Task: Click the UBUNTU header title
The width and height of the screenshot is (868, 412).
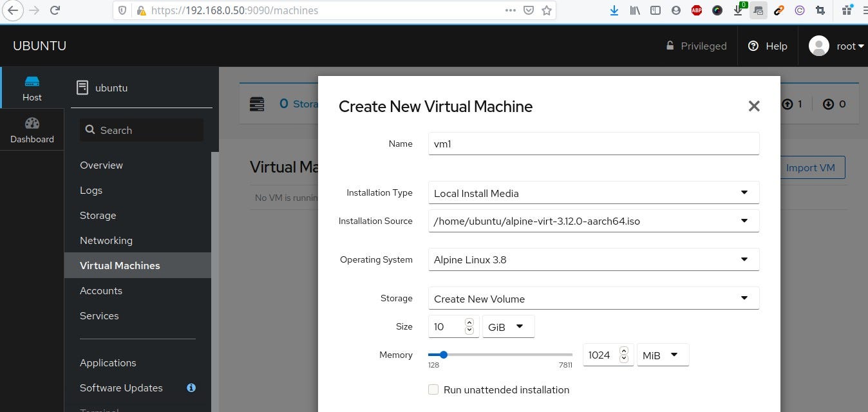Action: point(39,46)
